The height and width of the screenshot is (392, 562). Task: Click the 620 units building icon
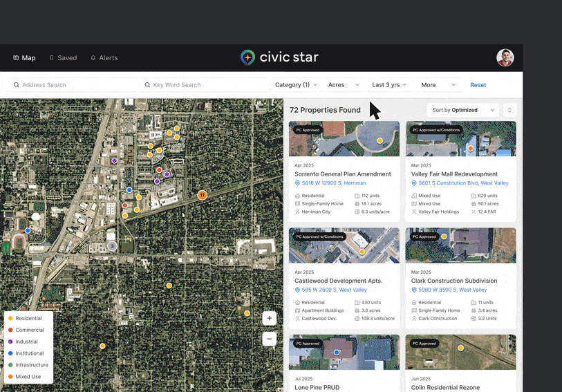[x=474, y=196]
